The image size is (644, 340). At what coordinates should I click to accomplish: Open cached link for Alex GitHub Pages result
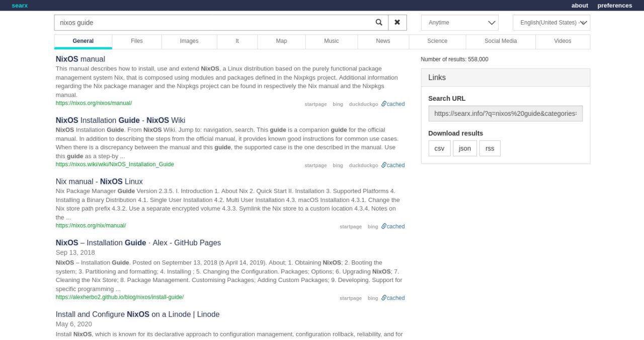[393, 298]
